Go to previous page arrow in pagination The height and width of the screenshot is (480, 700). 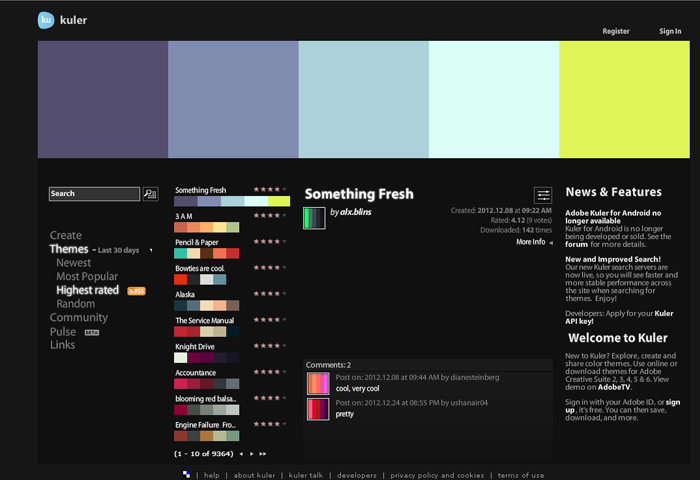tap(241, 454)
